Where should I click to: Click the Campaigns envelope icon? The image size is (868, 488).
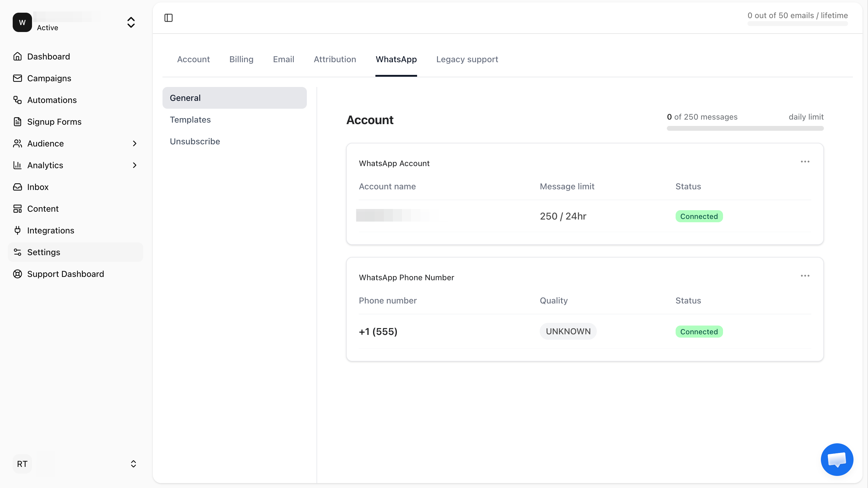[18, 78]
